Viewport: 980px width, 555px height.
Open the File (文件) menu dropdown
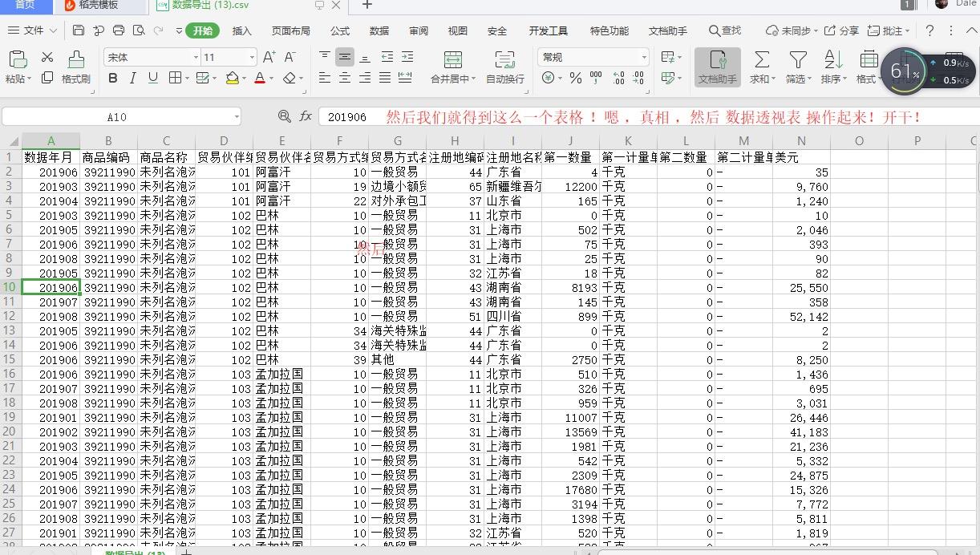(33, 30)
